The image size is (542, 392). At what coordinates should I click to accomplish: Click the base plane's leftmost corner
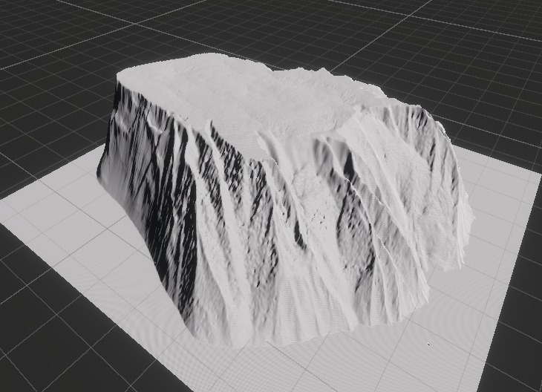[x=3, y=201]
